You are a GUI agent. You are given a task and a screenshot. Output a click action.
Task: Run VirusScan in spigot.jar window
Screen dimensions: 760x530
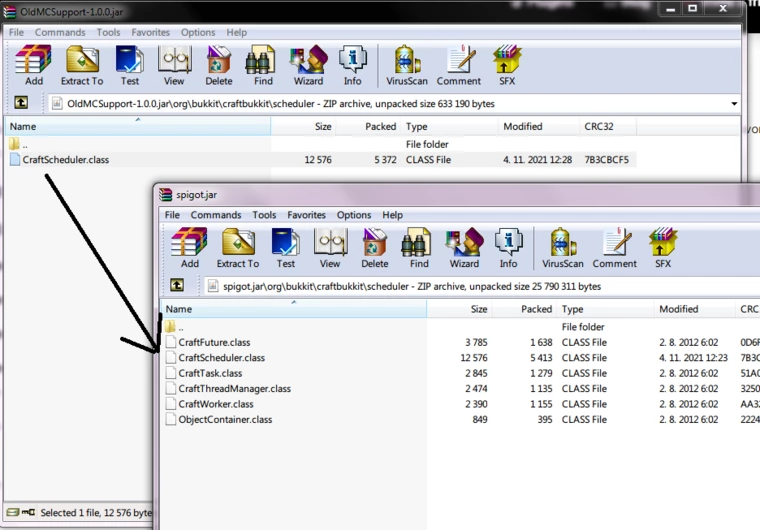pyautogui.click(x=563, y=248)
